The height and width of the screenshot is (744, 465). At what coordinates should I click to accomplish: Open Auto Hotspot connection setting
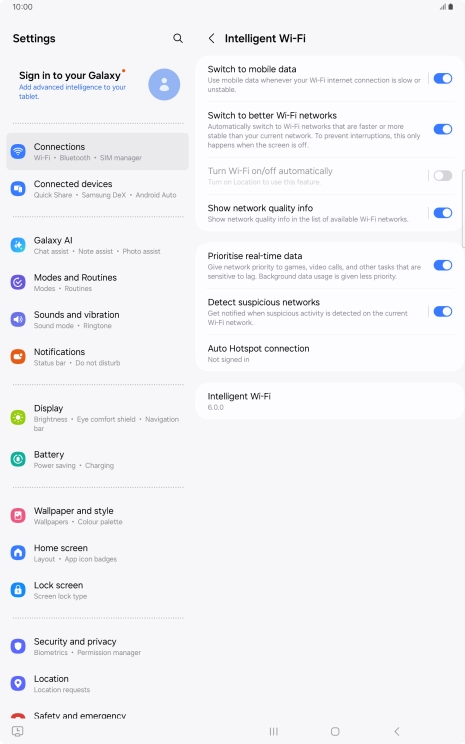pyautogui.click(x=330, y=353)
